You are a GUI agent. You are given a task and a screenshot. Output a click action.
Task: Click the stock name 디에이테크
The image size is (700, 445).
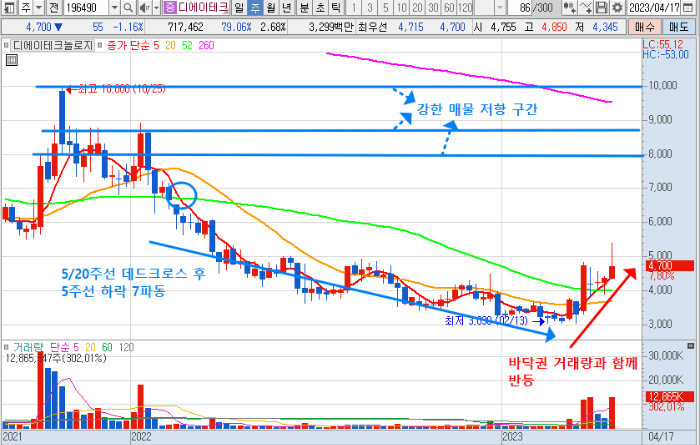[x=203, y=7]
